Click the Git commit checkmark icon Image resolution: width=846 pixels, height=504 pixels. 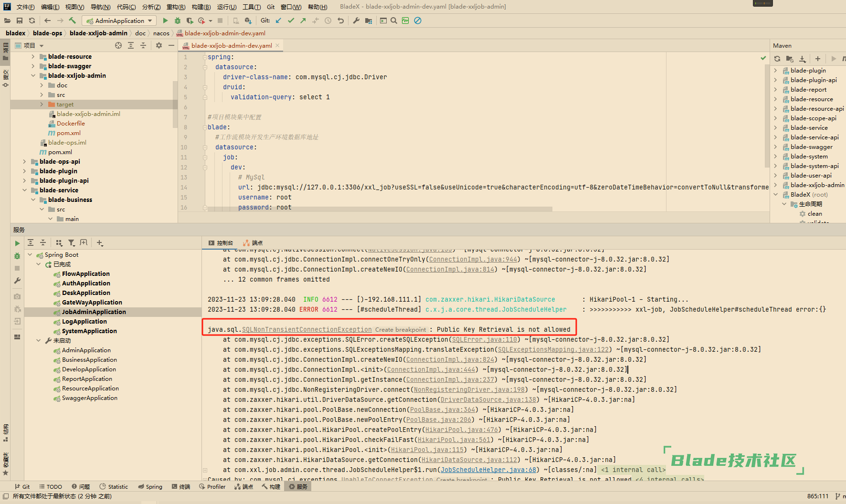pos(291,21)
